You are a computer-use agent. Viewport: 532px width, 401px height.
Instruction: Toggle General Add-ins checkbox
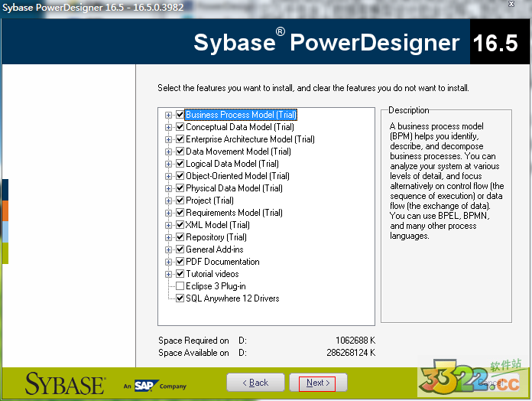click(x=180, y=249)
